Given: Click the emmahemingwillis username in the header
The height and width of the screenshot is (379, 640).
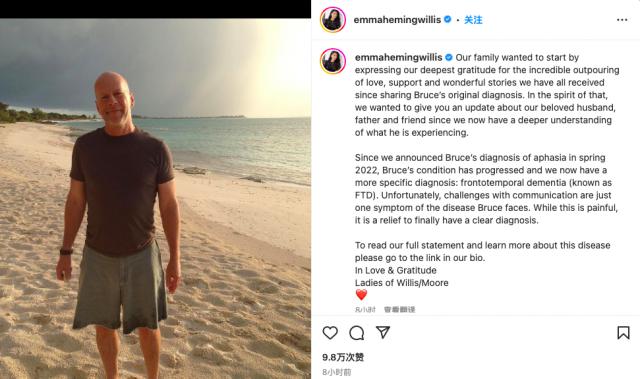Looking at the screenshot, I should coord(397,20).
